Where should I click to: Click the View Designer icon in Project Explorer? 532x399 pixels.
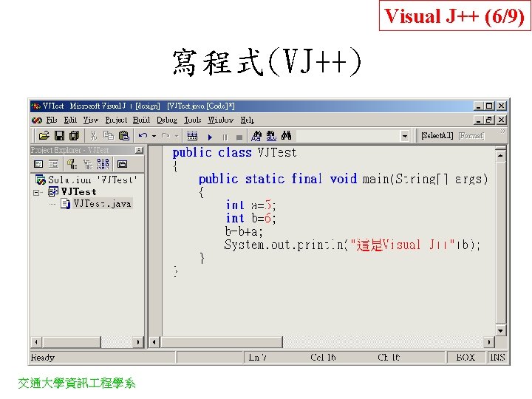coord(53,164)
